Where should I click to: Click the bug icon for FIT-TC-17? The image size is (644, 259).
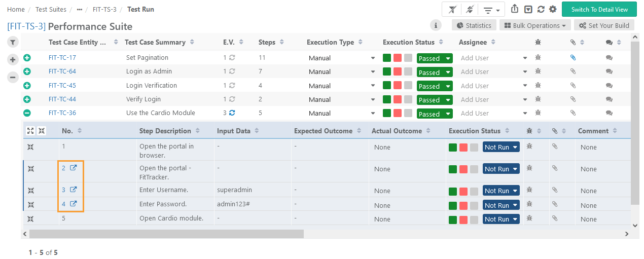(538, 58)
